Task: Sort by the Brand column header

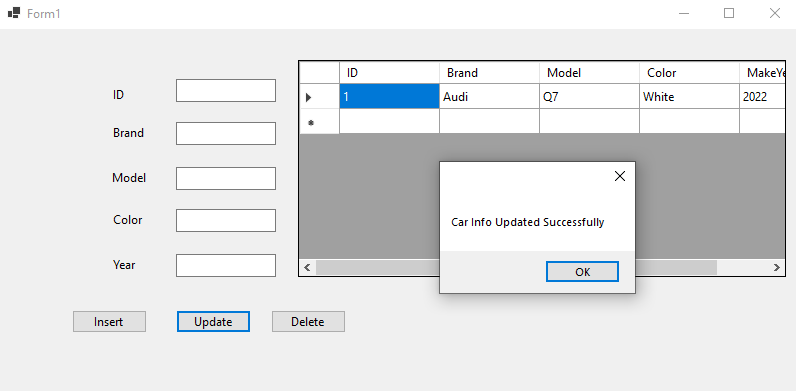Action: click(489, 73)
